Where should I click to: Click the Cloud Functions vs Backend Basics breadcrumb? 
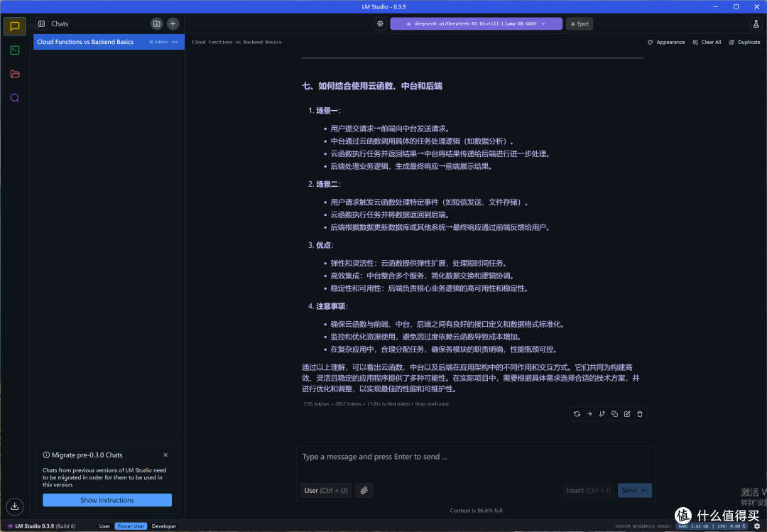[x=236, y=42]
